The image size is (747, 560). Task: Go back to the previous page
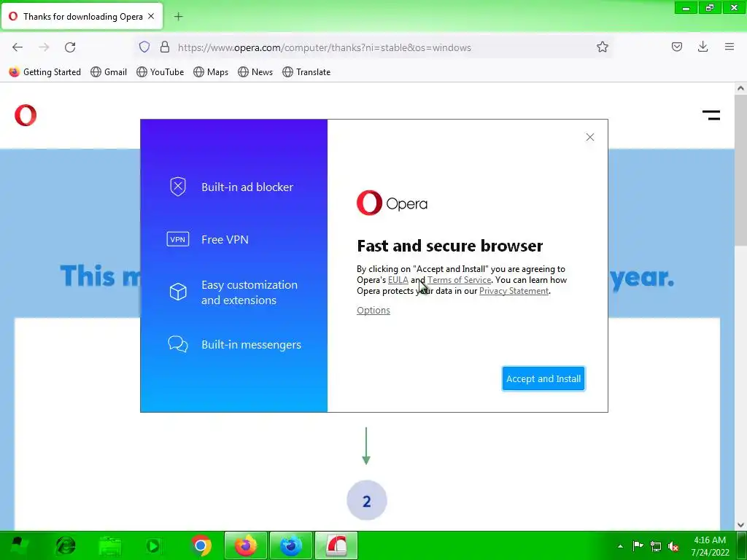[x=18, y=47]
